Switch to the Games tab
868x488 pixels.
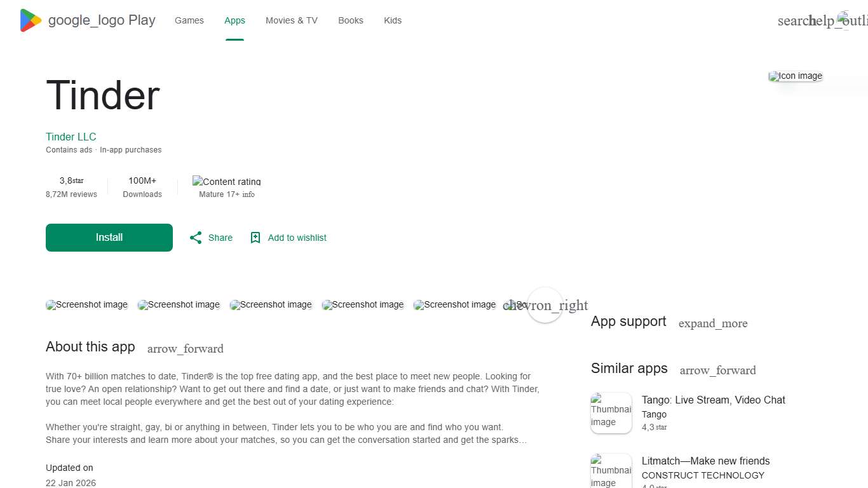[x=189, y=20]
